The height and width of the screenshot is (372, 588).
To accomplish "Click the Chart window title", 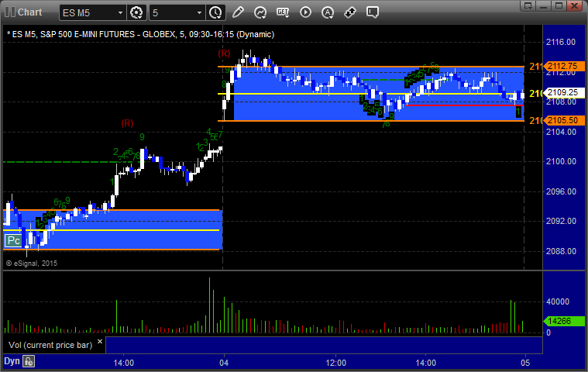I will (x=30, y=12).
